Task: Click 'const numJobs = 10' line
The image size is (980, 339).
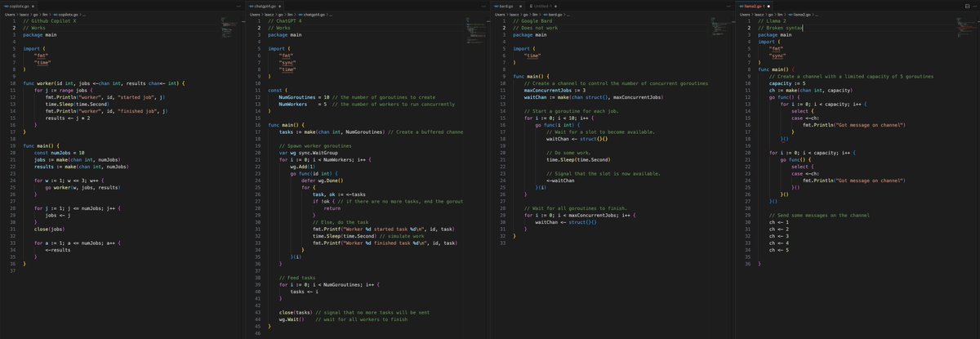Action: 60,152
